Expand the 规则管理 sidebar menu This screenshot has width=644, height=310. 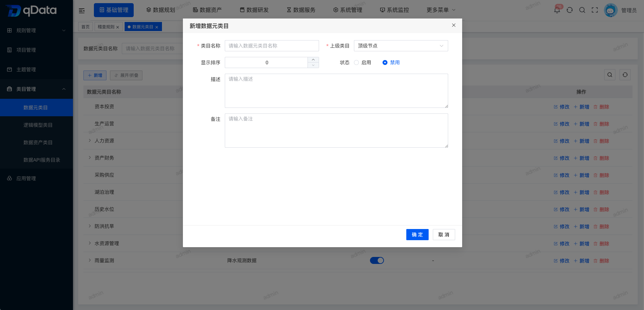tap(36, 30)
